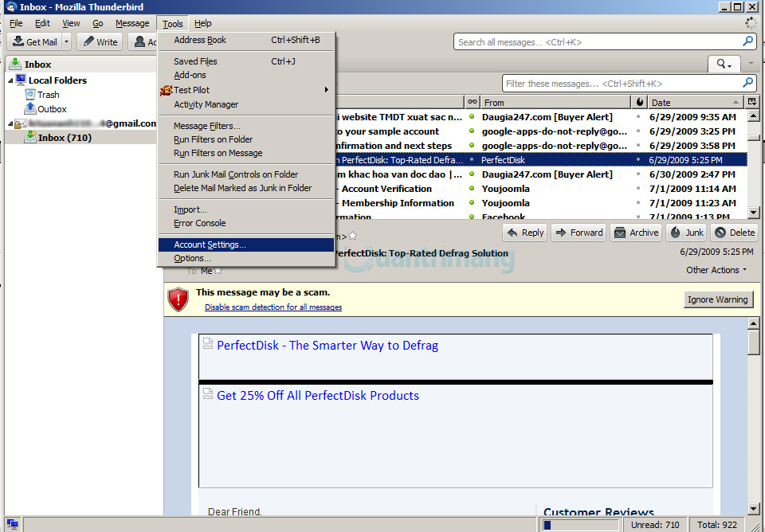Archive the selected message

[636, 233]
